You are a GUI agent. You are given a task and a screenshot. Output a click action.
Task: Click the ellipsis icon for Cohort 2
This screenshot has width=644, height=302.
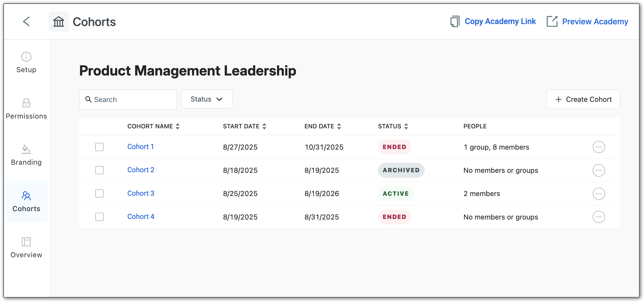[x=598, y=170]
